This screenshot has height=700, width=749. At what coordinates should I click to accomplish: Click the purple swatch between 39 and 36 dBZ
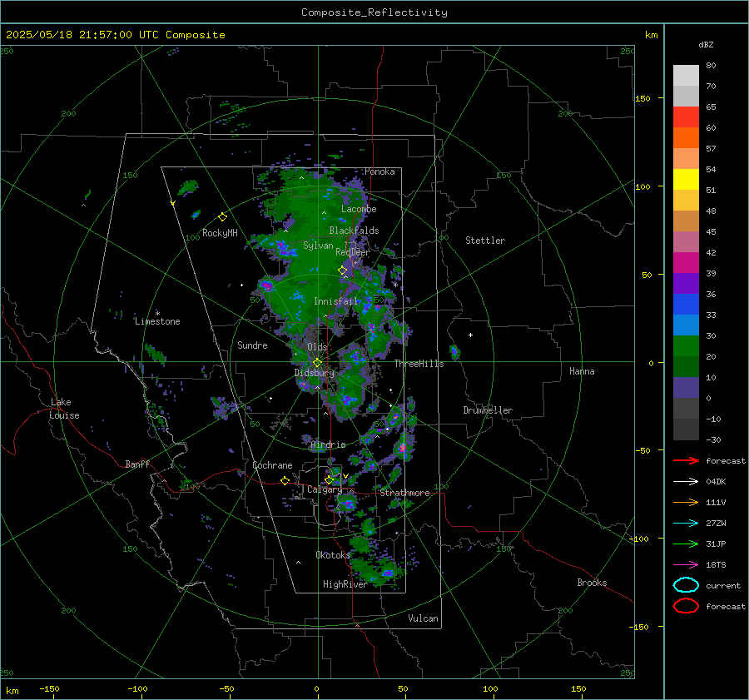[x=686, y=284]
